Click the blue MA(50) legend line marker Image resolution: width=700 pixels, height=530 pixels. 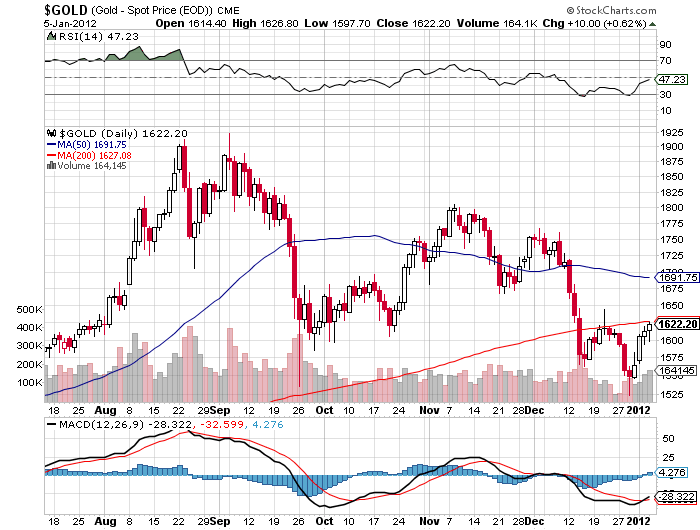point(52,144)
